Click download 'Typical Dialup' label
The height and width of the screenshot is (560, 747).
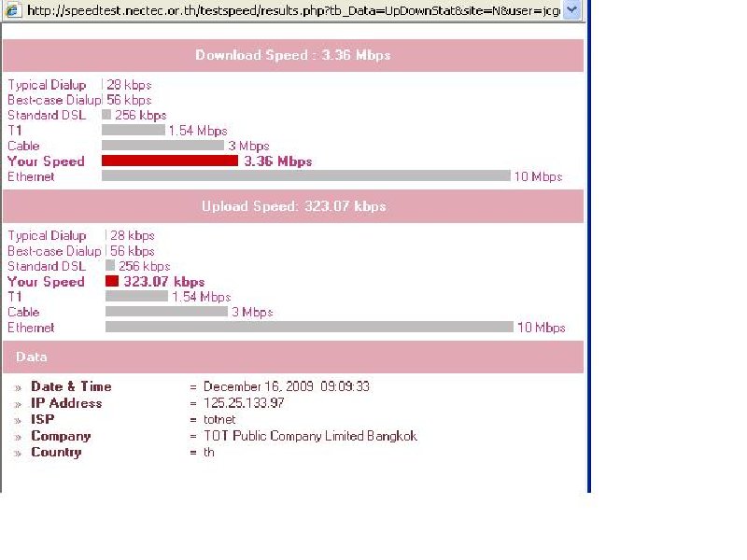tap(47, 85)
